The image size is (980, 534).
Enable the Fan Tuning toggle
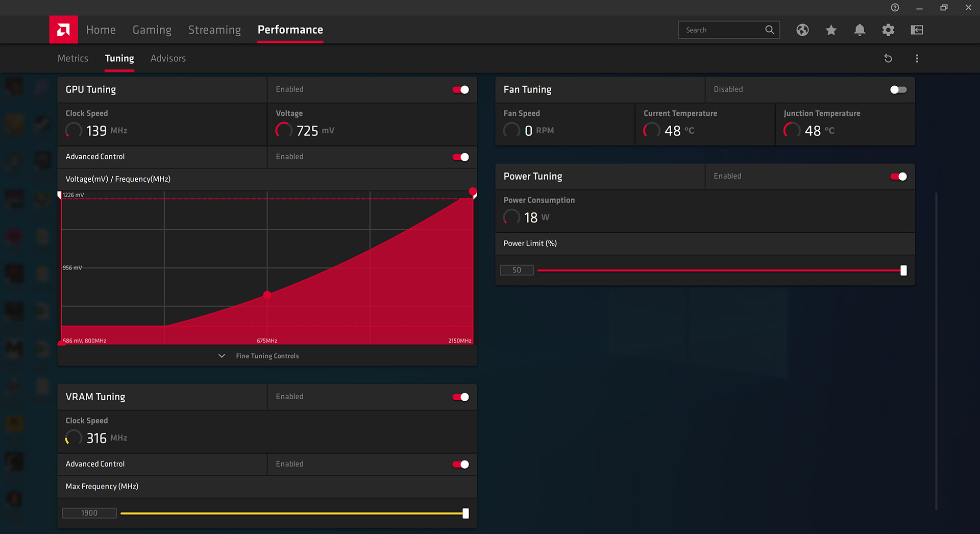pyautogui.click(x=898, y=90)
